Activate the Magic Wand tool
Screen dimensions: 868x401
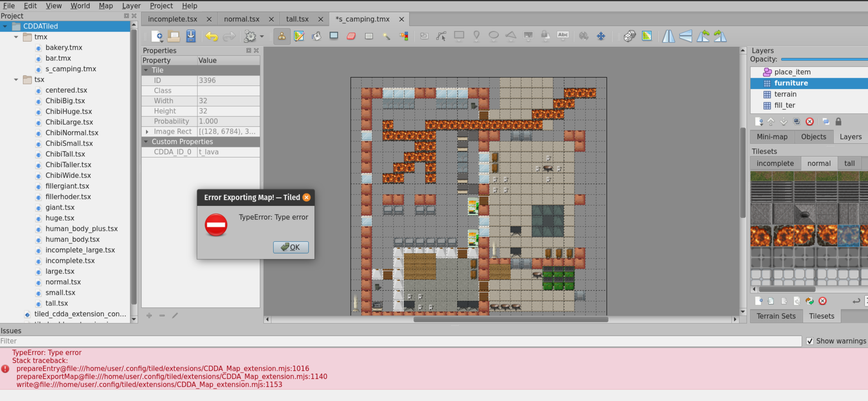point(386,36)
